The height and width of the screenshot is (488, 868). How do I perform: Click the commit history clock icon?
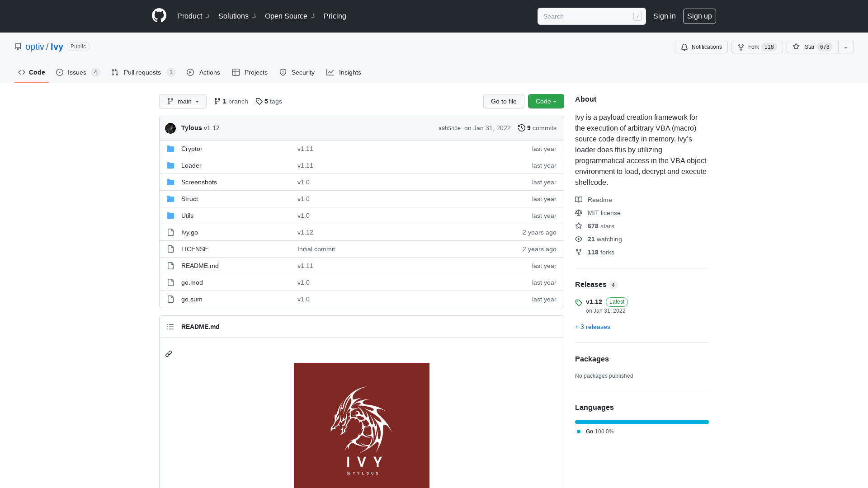coord(522,128)
